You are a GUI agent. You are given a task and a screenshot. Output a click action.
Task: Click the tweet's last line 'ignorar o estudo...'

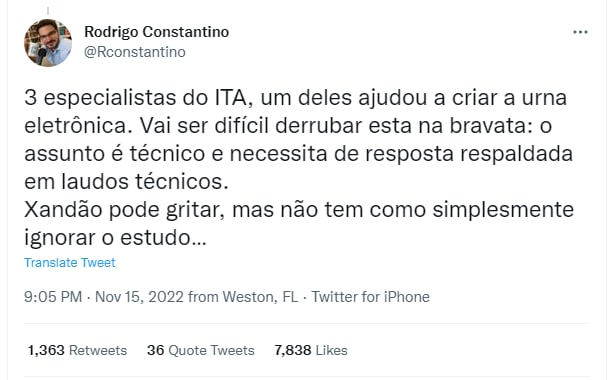click(115, 238)
